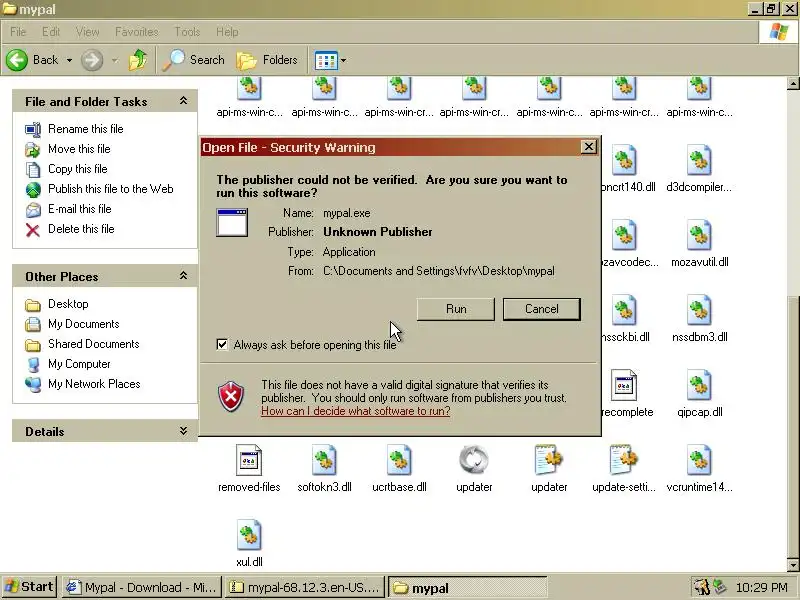Select the xul.dll file icon
Screen dimensions: 800x600
[x=249, y=536]
